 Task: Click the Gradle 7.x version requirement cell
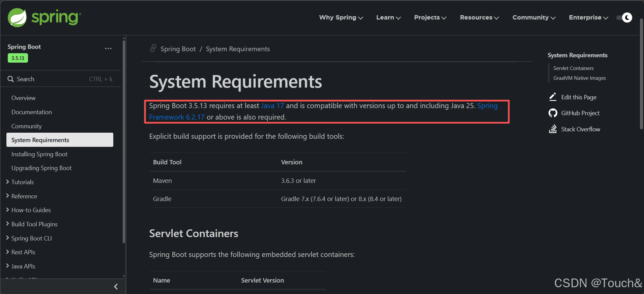[341, 199]
